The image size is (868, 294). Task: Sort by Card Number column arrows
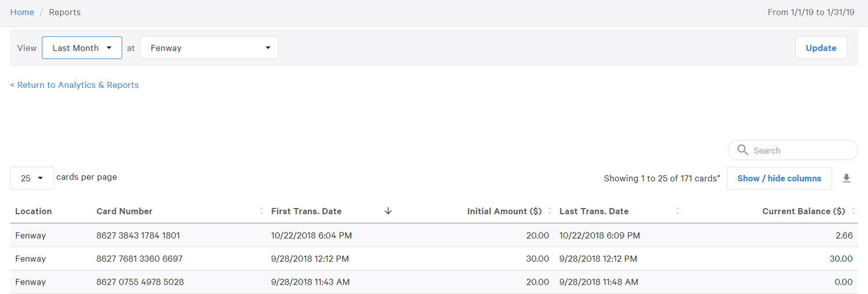pyautogui.click(x=261, y=211)
